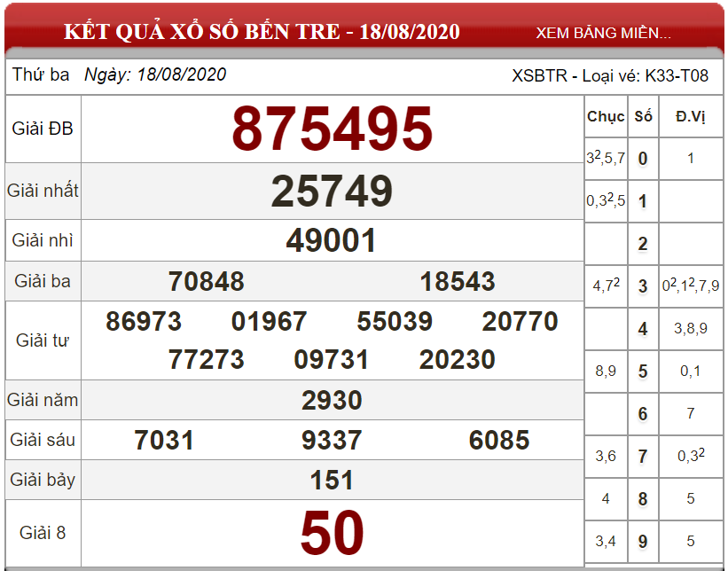The image size is (728, 571).
Task: Click third prize number 18543
Action: 458,281
